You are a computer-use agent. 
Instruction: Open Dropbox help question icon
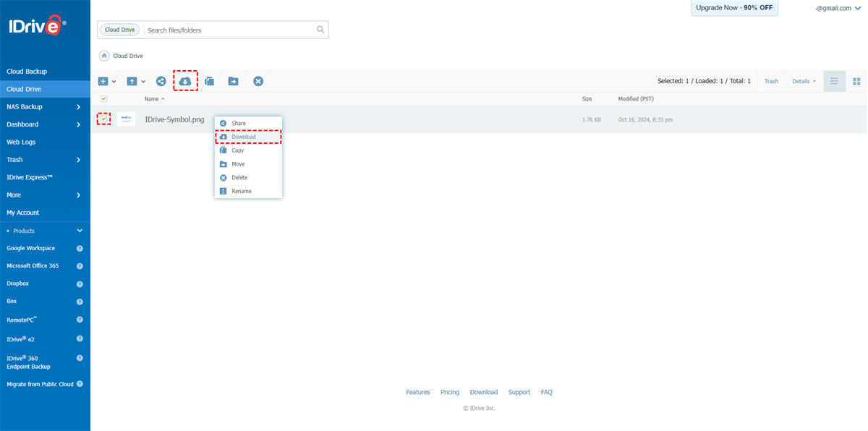tap(80, 284)
